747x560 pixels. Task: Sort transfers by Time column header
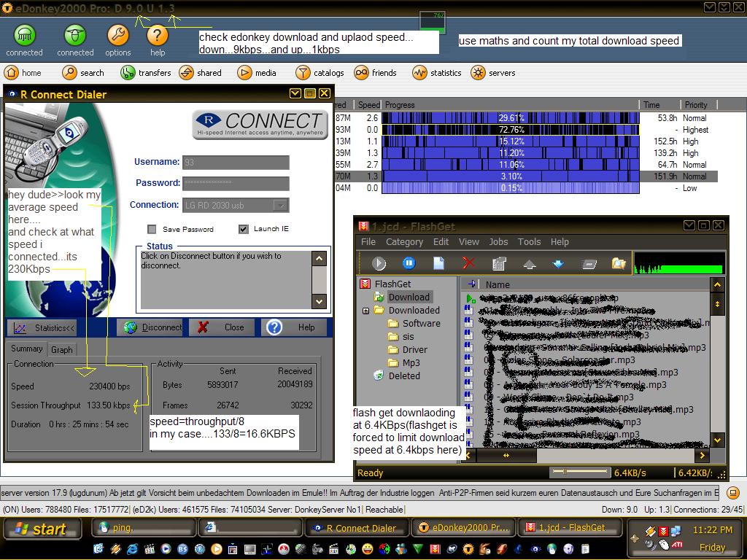[659, 105]
